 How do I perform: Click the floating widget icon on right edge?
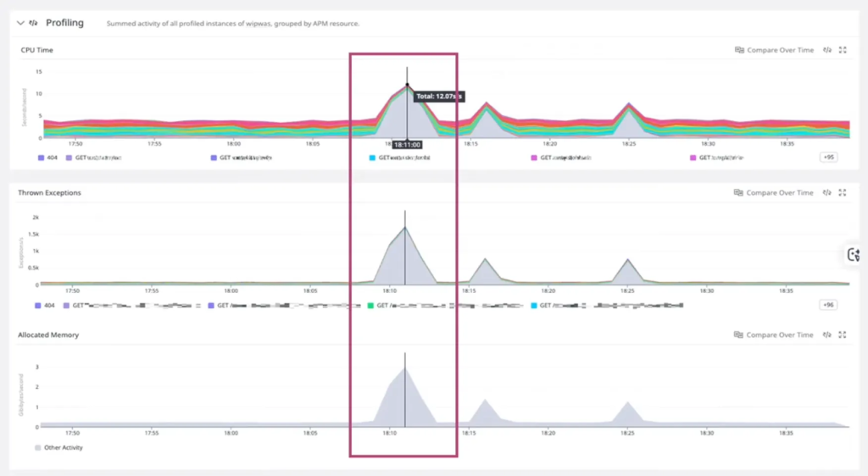(x=854, y=255)
